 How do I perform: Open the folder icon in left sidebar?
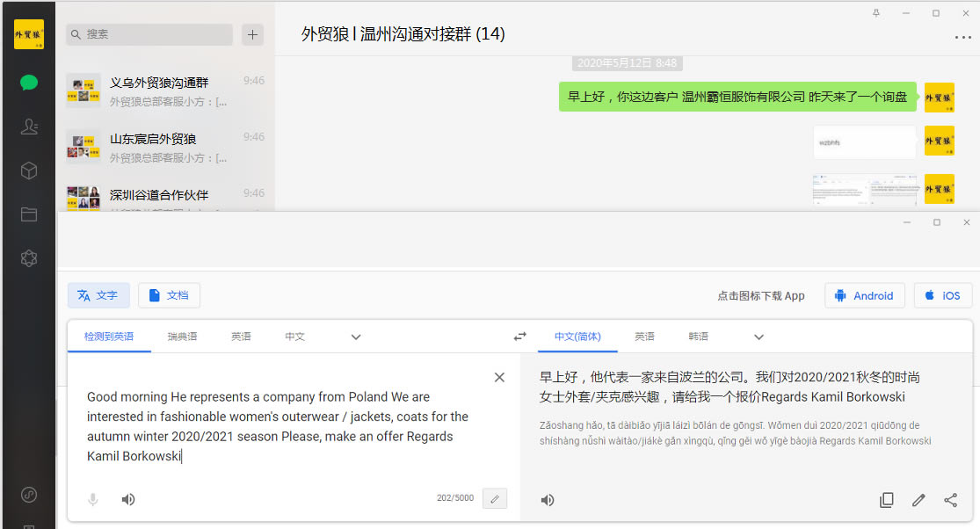point(29,214)
